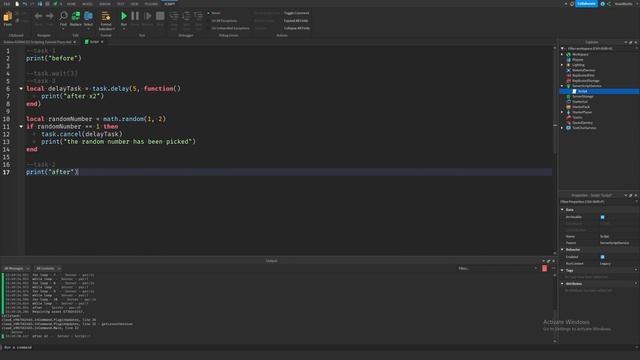The height and width of the screenshot is (360, 640).
Task: Expand the Lighting node in Explorer
Action: 562,65
